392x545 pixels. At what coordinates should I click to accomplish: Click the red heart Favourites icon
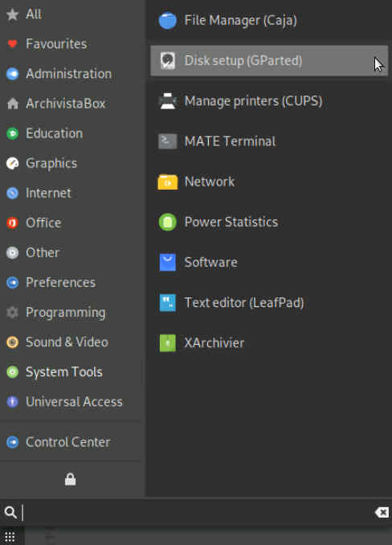click(x=13, y=43)
